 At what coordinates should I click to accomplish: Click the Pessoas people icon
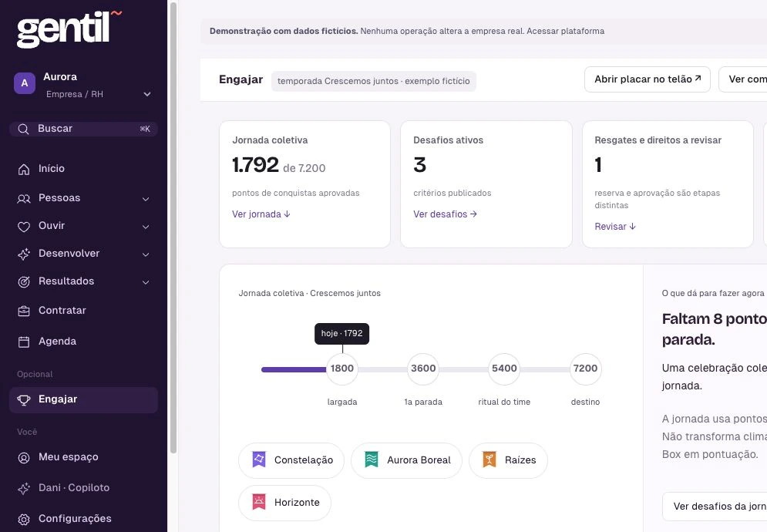coord(23,199)
